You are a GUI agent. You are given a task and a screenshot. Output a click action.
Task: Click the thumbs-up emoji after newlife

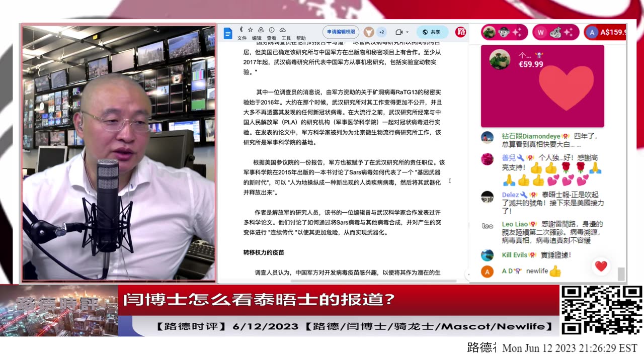(x=555, y=271)
